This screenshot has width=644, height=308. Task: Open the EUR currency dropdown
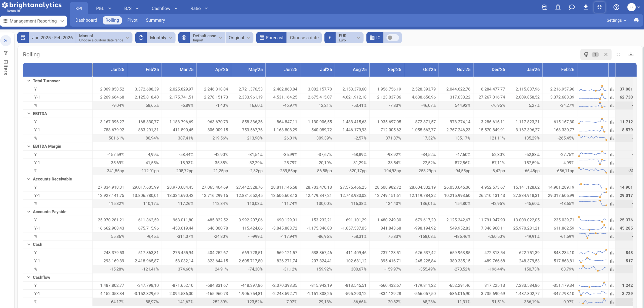tap(349, 38)
